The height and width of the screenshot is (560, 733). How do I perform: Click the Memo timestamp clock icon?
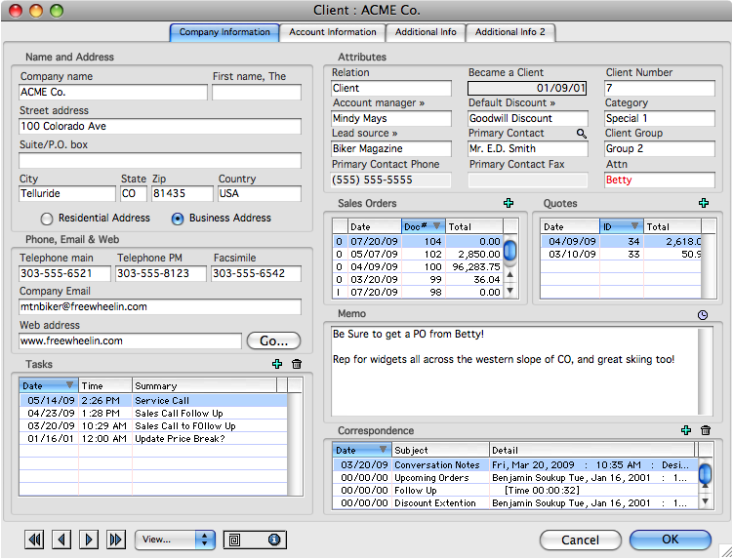pyautogui.click(x=704, y=314)
